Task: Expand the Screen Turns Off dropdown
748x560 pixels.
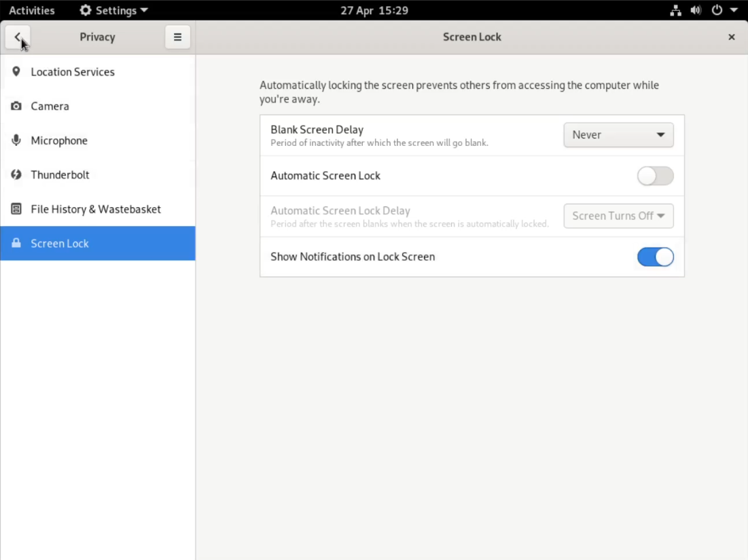Action: [x=618, y=216]
